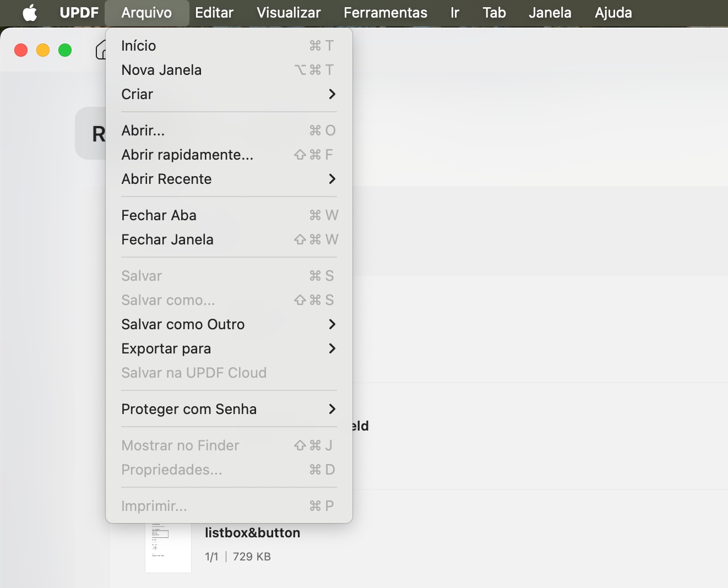Viewport: 728px width, 588px height.
Task: Choose Nova Janela menu item
Action: click(x=229, y=70)
